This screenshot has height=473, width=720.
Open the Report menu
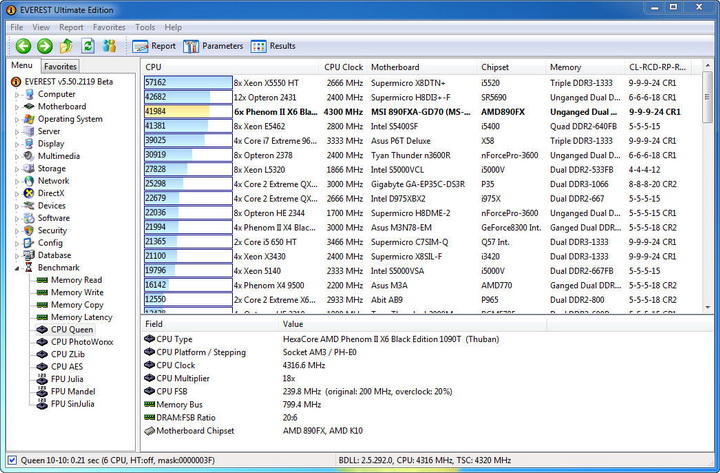click(71, 27)
